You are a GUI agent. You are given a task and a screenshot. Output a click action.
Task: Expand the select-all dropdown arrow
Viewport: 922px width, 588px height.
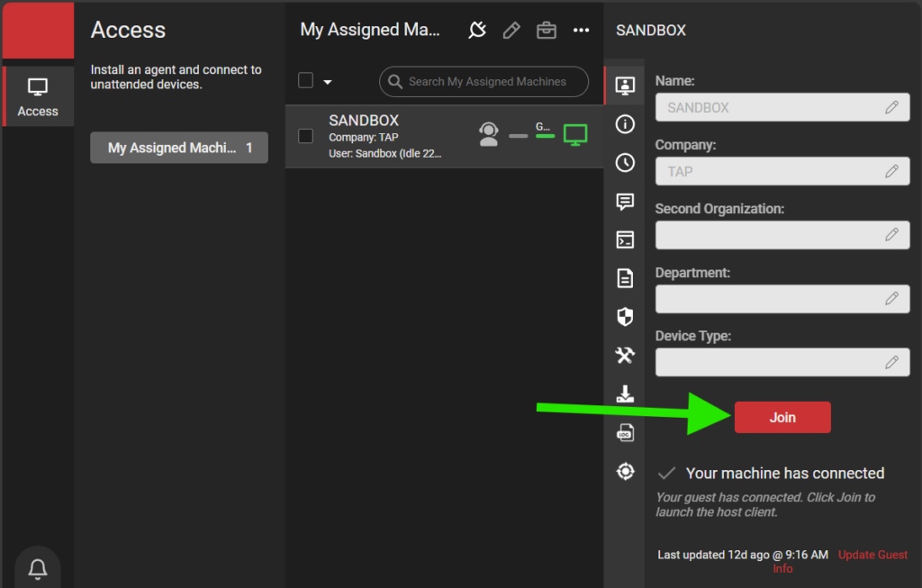(x=328, y=82)
